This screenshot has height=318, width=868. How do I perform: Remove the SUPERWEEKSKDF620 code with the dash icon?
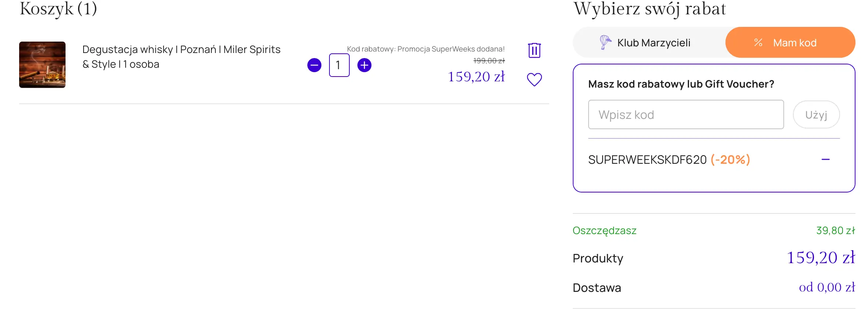pos(825,159)
